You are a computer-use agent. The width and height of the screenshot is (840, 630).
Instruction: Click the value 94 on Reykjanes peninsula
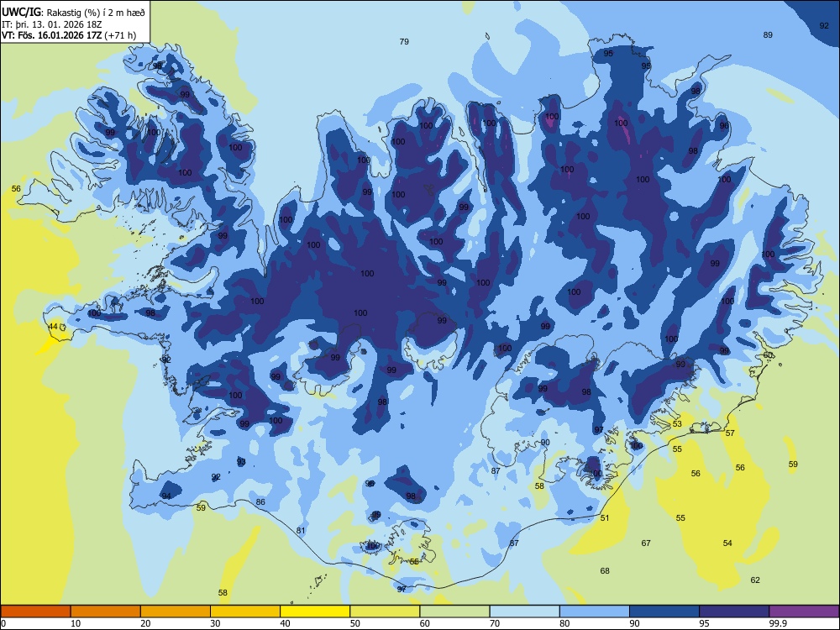[x=166, y=496]
